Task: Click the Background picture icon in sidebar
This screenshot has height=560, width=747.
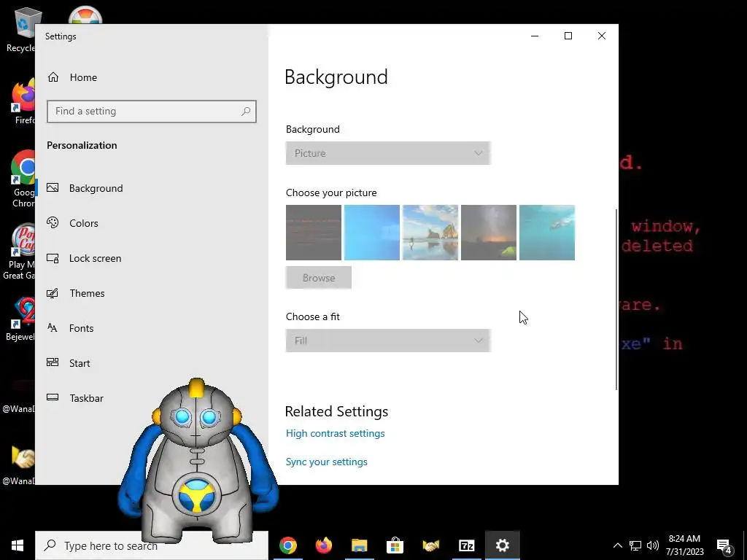Action: pos(53,187)
